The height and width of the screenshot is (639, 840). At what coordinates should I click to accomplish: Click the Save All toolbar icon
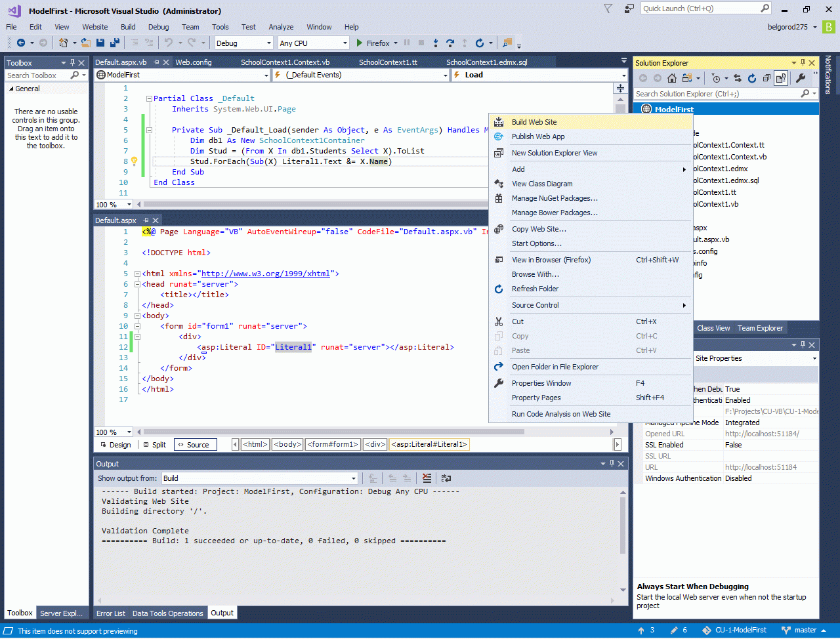point(115,43)
